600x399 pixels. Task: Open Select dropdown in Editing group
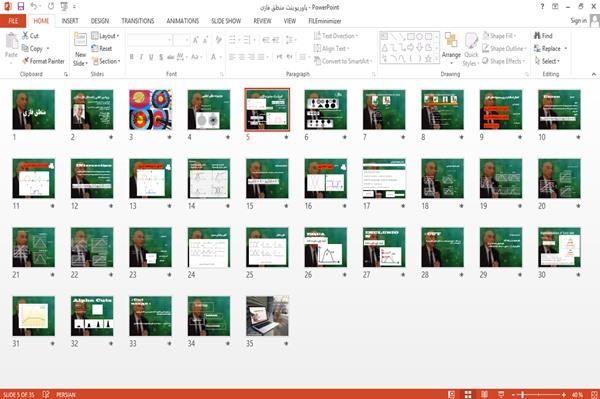(547, 61)
